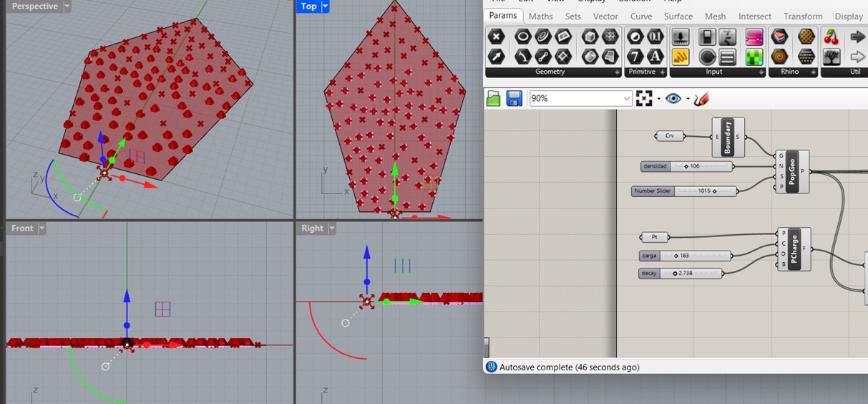Open the Perspective viewport dropdown arrow
Screen dimensions: 868x404
(67, 6)
